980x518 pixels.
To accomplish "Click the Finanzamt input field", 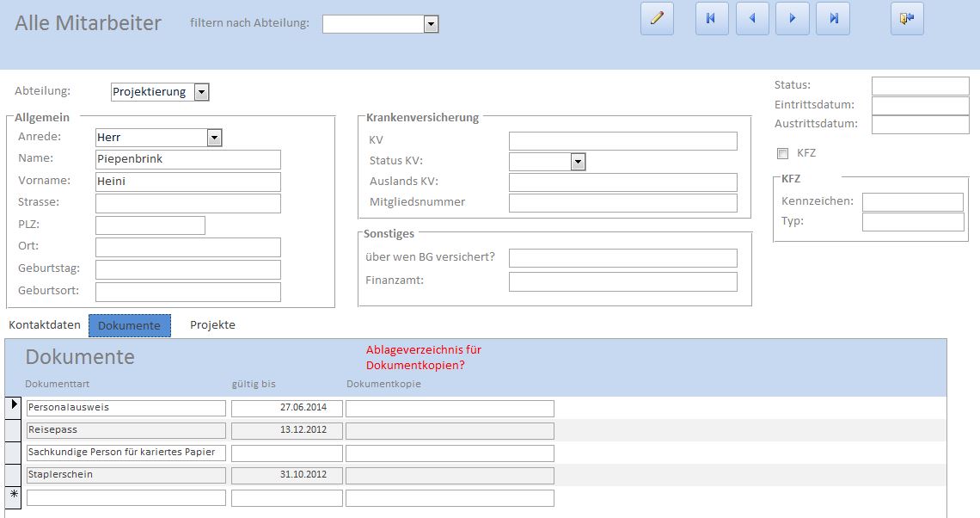I will 622,281.
